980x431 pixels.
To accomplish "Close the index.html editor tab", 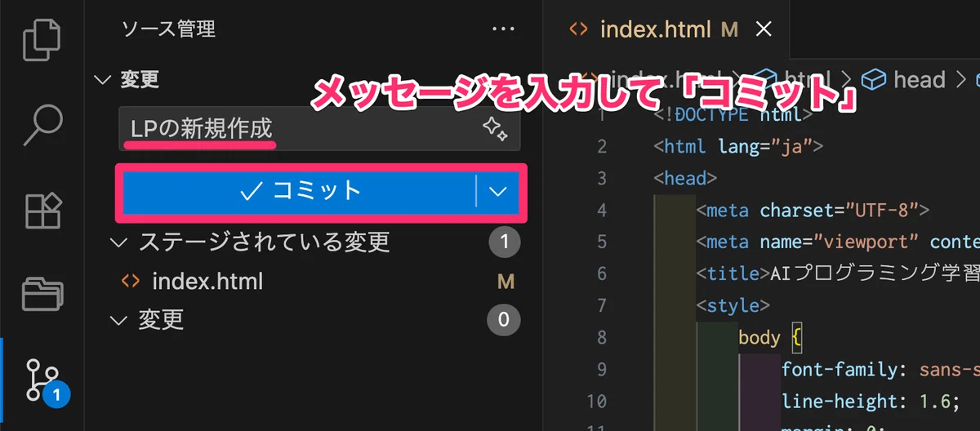I will [x=764, y=29].
